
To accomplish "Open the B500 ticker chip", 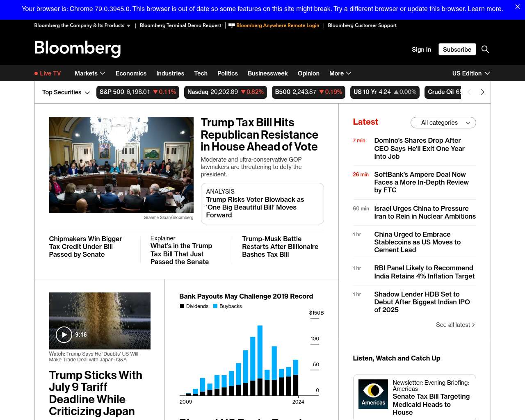I will coord(308,92).
